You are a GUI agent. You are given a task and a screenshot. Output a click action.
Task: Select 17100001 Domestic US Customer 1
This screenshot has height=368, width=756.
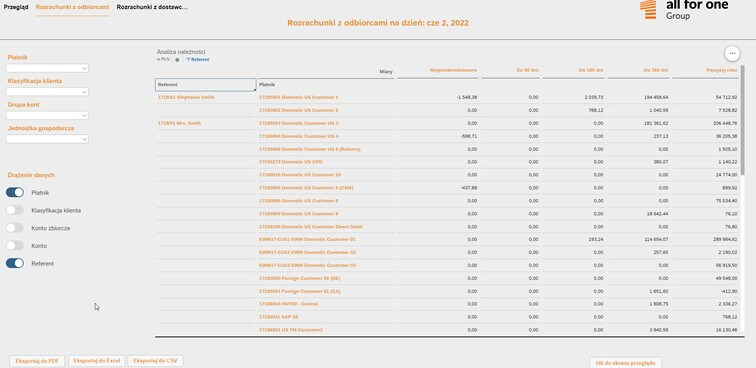(298, 97)
